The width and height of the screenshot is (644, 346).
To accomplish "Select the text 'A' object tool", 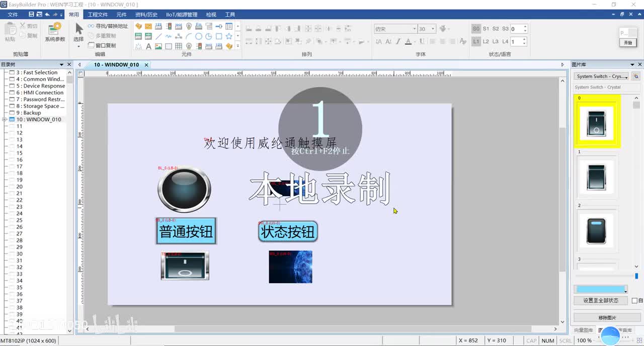I will tap(148, 46).
